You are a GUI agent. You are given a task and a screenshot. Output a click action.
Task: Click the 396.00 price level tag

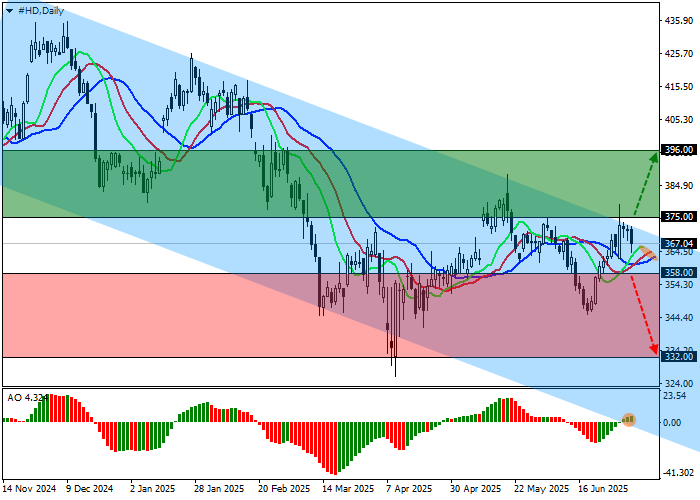679,150
